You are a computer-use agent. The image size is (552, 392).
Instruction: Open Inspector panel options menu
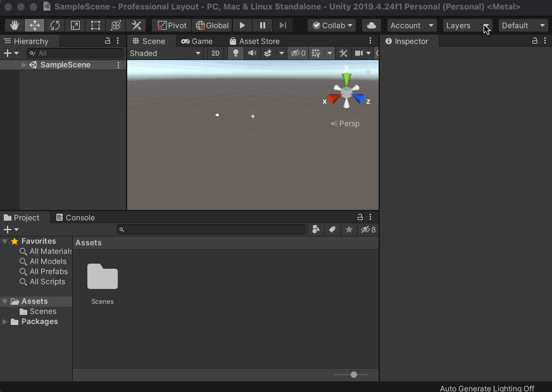pos(545,41)
